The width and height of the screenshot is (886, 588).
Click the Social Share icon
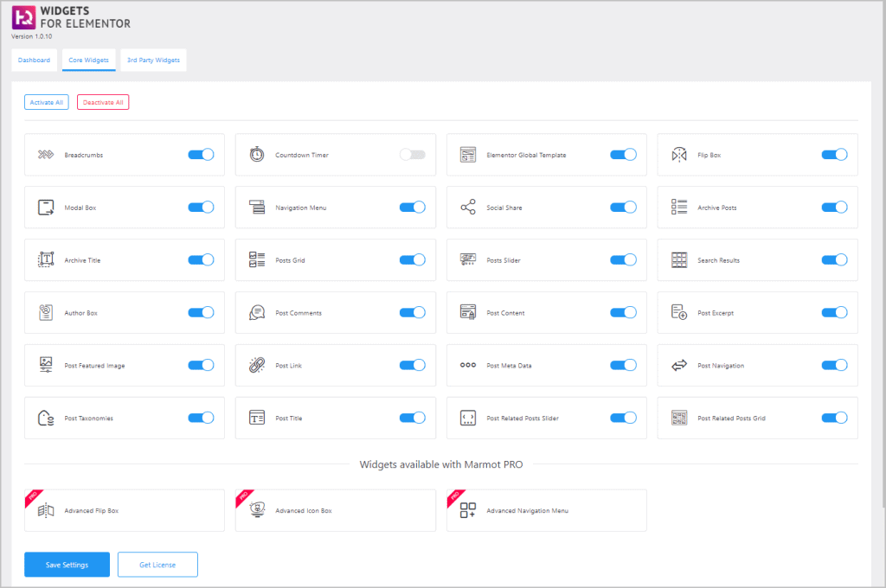[468, 208]
